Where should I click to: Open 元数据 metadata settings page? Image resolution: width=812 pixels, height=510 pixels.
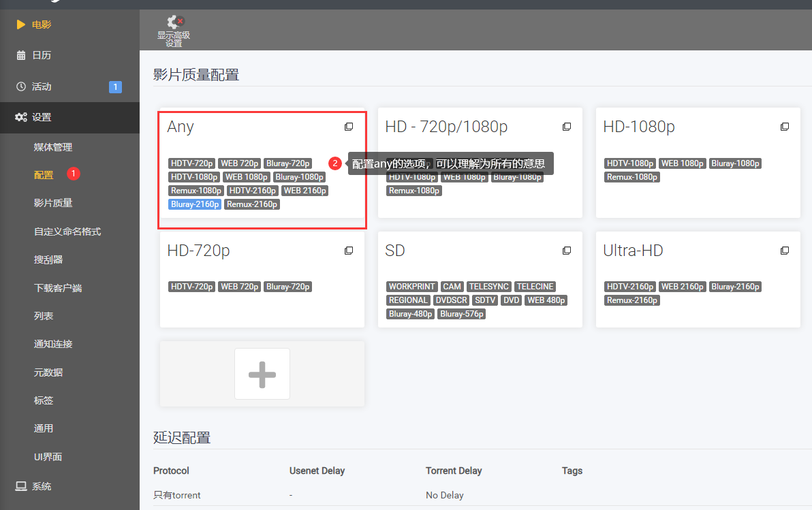48,372
